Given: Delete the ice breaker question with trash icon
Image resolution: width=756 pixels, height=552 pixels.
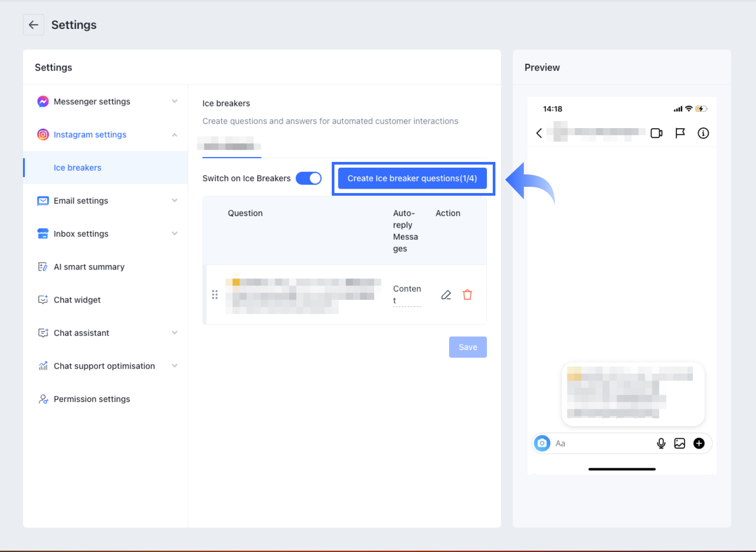Looking at the screenshot, I should pyautogui.click(x=467, y=295).
